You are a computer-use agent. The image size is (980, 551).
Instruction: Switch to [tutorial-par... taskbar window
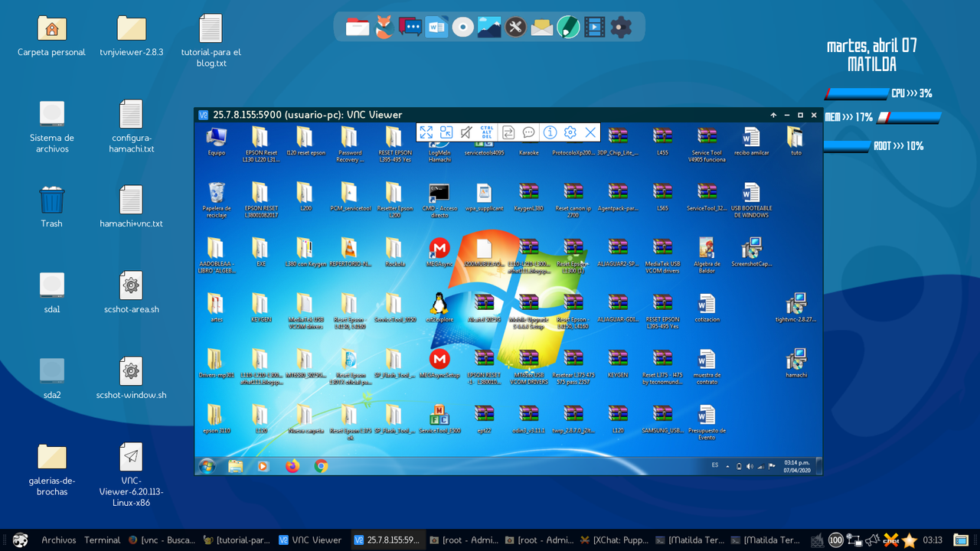click(237, 540)
